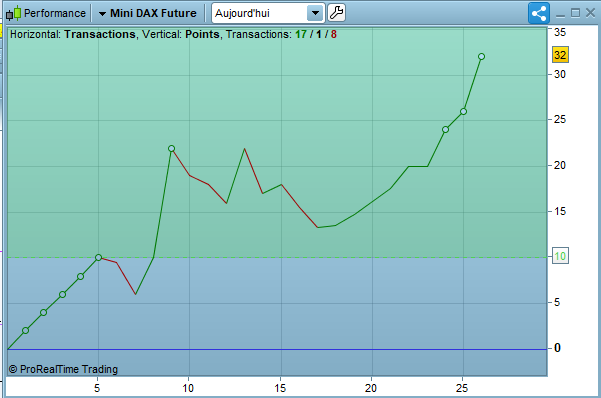
Task: Click the 'Transactions' horizontal axis label text
Action: [100, 35]
